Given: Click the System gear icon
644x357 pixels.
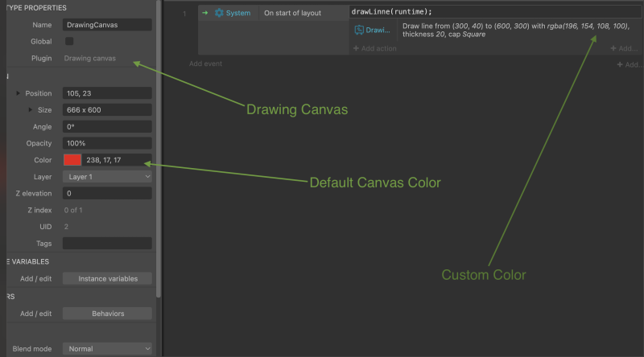Looking at the screenshot, I should coord(219,13).
